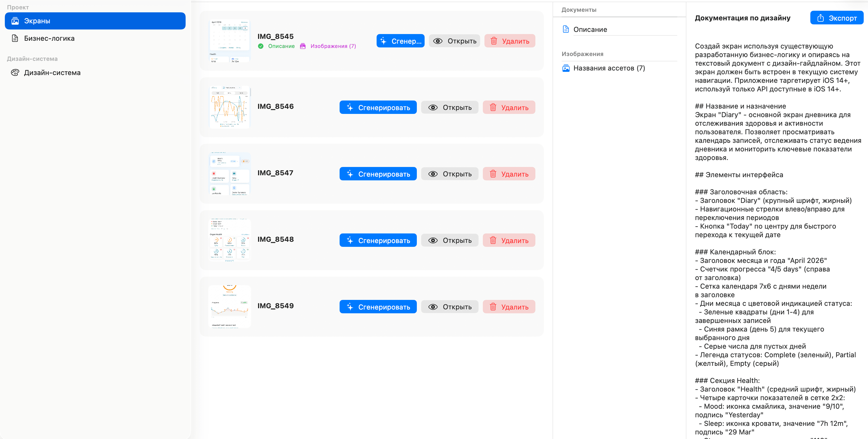
Task: Click eye icon to open IMG_8549
Action: (x=433, y=307)
